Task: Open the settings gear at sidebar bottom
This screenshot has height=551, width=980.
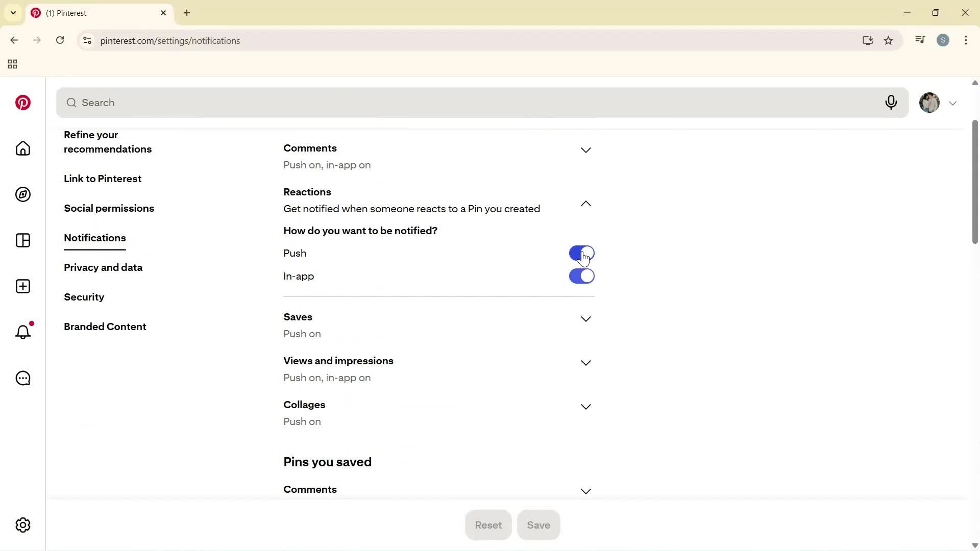Action: [x=22, y=525]
